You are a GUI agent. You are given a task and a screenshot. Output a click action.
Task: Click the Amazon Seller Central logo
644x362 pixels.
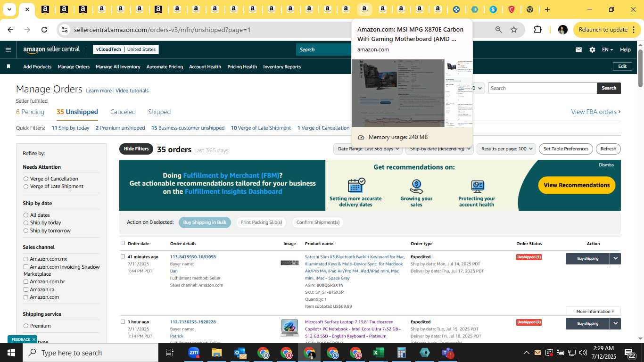[51, 49]
